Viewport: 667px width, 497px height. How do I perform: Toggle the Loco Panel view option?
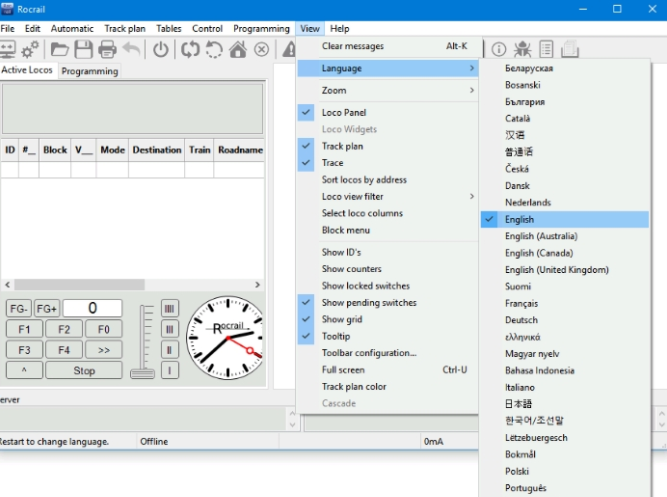pos(343,113)
